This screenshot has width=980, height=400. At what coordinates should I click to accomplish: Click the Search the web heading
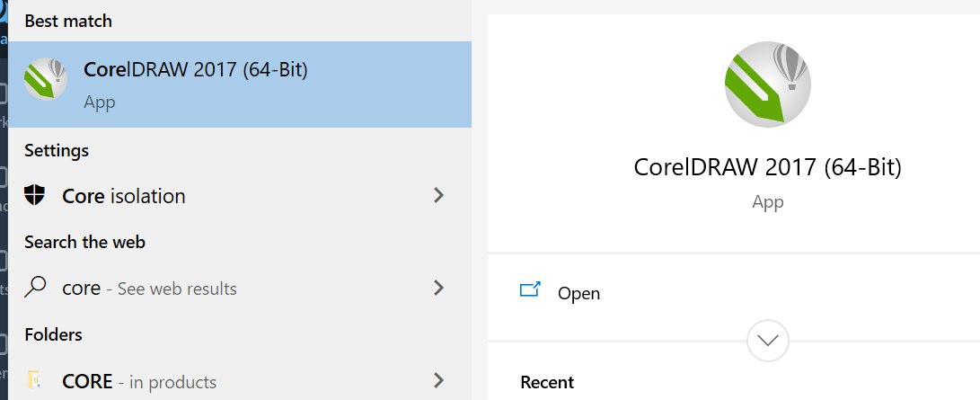pyautogui.click(x=85, y=242)
